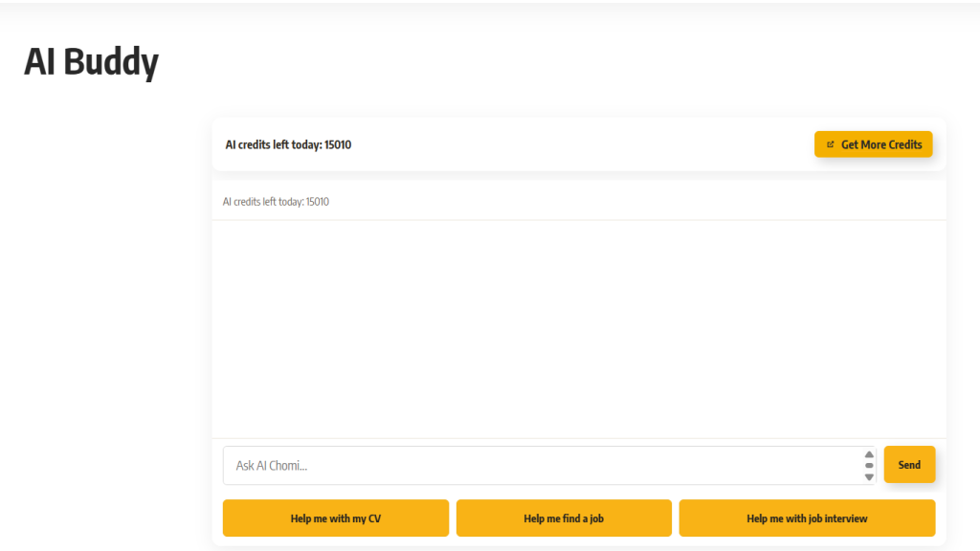The height and width of the screenshot is (551, 980).
Task: Send the chat message
Action: [x=909, y=465]
